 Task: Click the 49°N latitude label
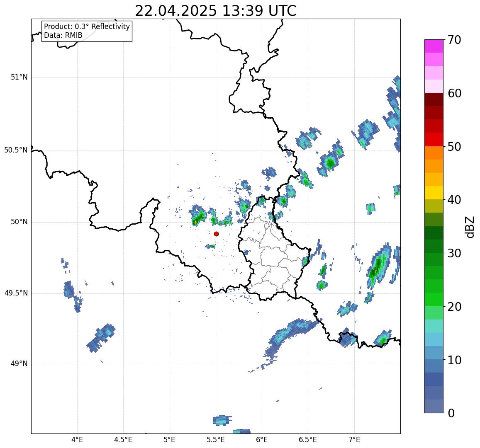[x=19, y=364]
